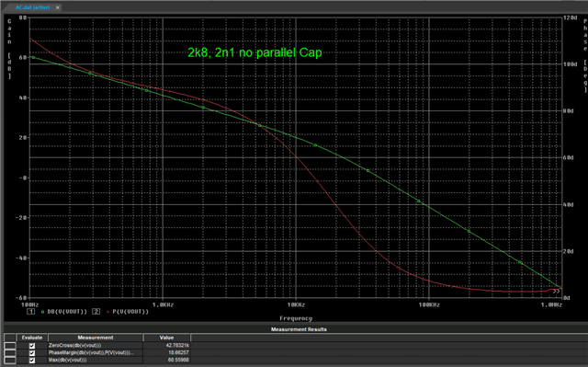Click the Evaluate column header
Screen dimensions: 588x367
(32, 338)
